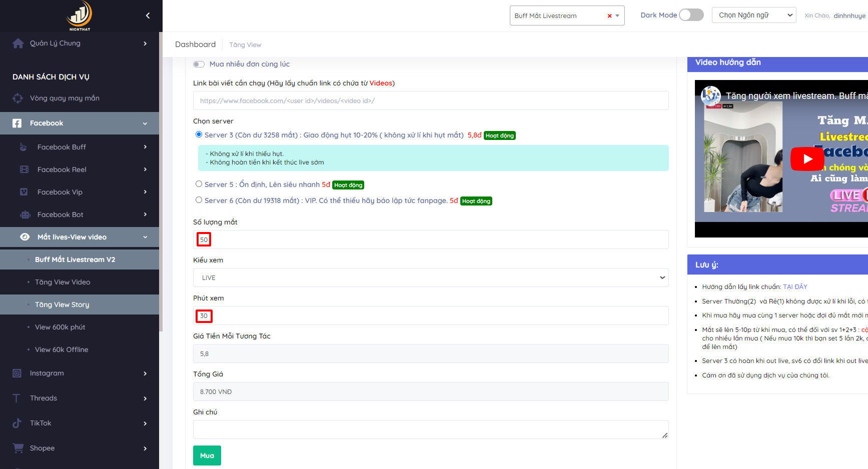Image resolution: width=868 pixels, height=469 pixels.
Task: Open the View 600k phút menu item
Action: click(x=60, y=327)
